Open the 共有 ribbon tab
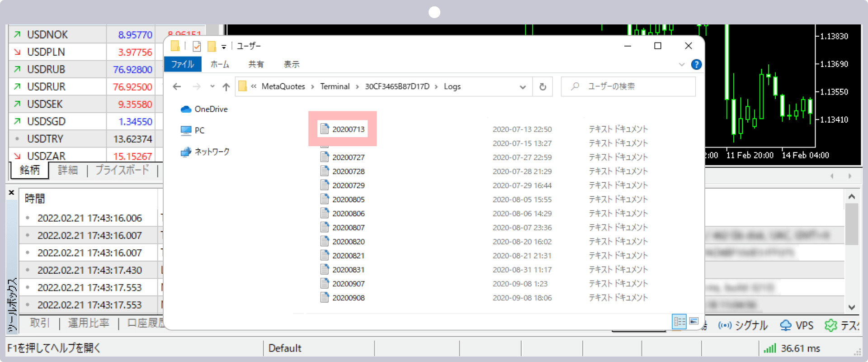 coord(256,64)
